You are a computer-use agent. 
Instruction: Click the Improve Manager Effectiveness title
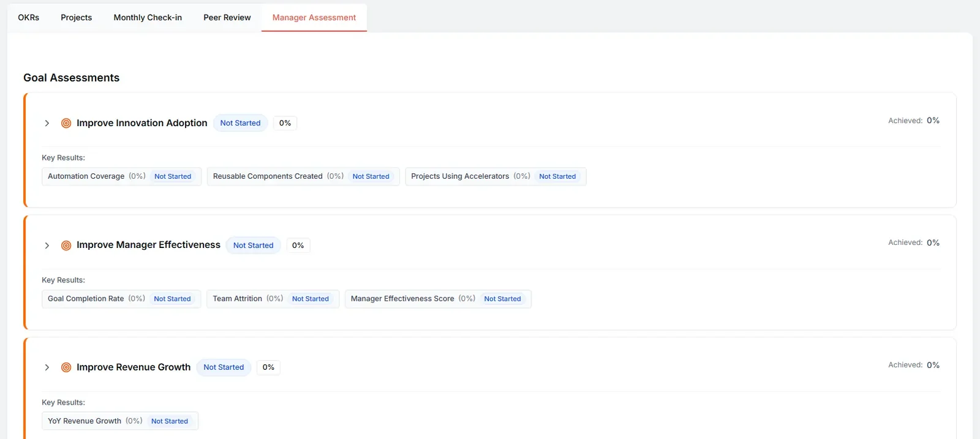(148, 245)
